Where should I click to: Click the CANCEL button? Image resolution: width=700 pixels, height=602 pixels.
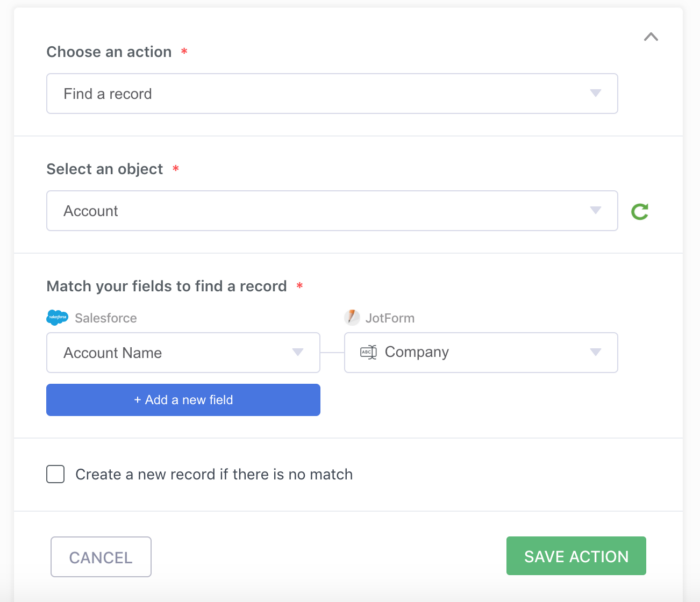pos(101,557)
